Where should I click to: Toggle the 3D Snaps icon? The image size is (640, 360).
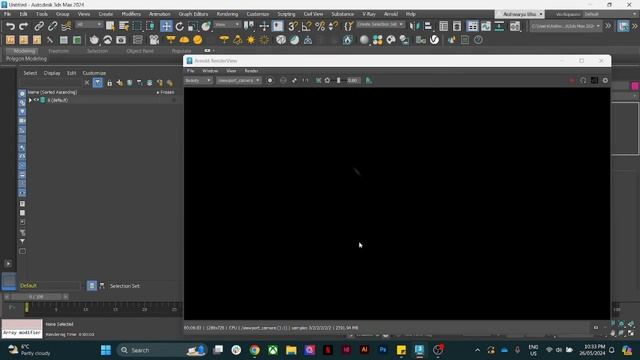point(293,27)
